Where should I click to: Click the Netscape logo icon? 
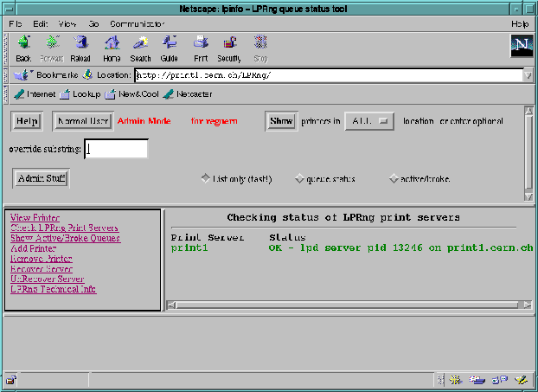520,47
